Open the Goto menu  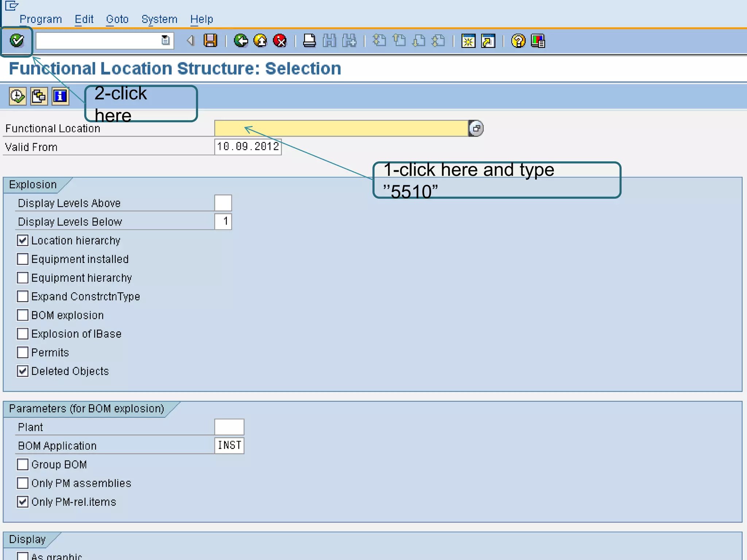(117, 19)
